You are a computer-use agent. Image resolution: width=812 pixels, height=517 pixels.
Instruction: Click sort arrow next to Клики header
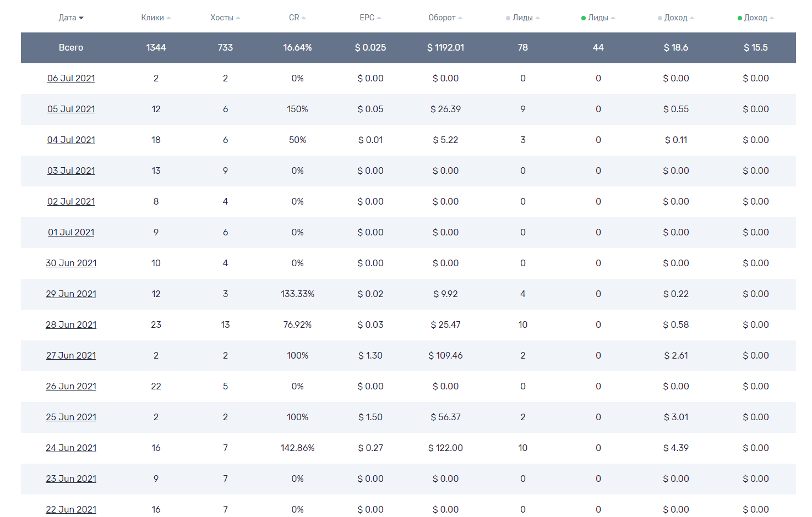[169, 18]
